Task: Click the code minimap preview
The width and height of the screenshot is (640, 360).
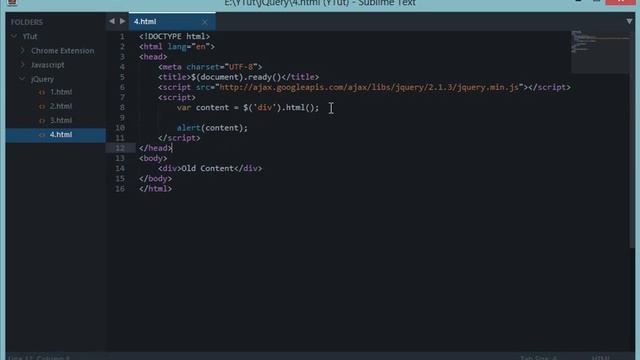Action: [x=600, y=52]
